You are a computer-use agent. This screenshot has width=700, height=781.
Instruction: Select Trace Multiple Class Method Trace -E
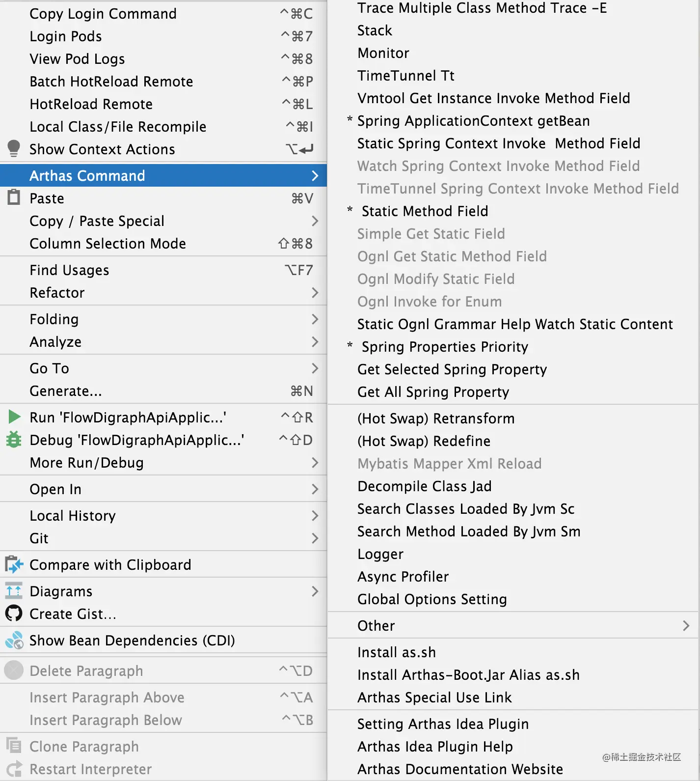(513, 8)
